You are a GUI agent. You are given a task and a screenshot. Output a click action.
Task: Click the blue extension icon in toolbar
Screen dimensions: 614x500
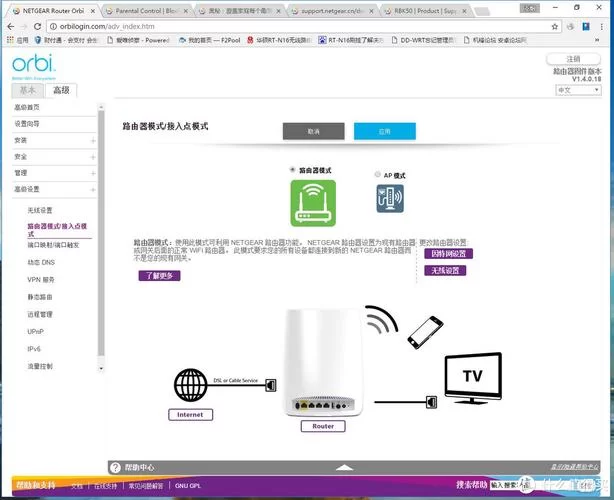point(586,27)
